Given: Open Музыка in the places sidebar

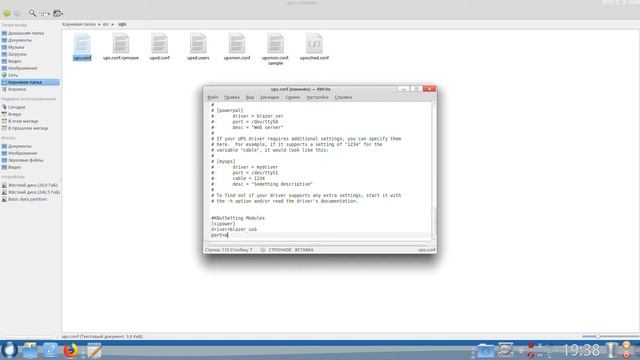Looking at the screenshot, I should 16,47.
